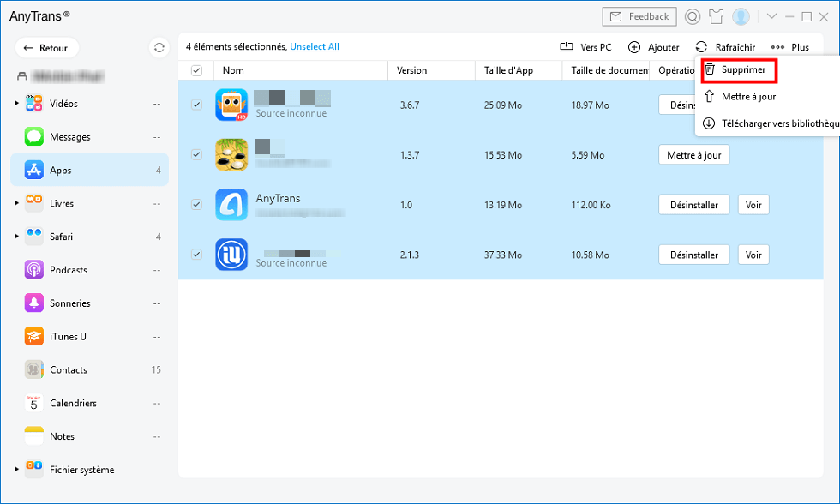The image size is (840, 504).
Task: Choose Télécharger vers bibliothèque menu entry
Action: (x=771, y=123)
